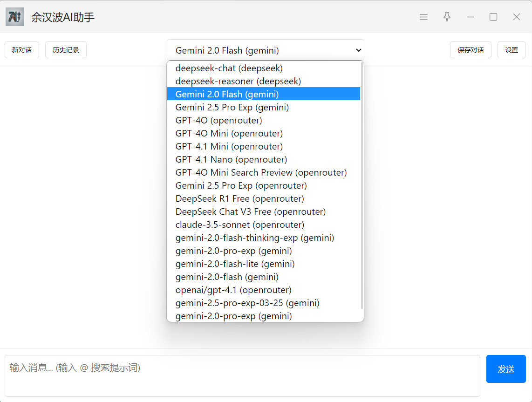Viewport: 532px width, 402px height.
Task: Select highlighted Gemini 2.0 Flash list option
Action: point(264,94)
